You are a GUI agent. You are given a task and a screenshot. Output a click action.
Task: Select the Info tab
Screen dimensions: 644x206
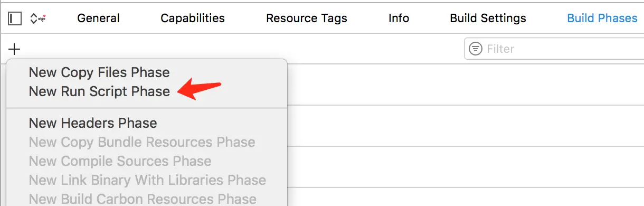tap(399, 18)
